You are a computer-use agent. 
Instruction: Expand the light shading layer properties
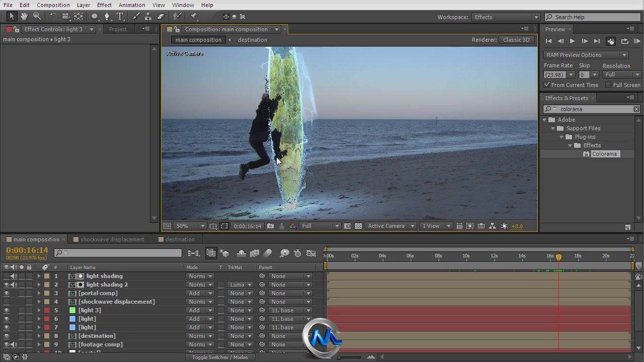coord(39,276)
